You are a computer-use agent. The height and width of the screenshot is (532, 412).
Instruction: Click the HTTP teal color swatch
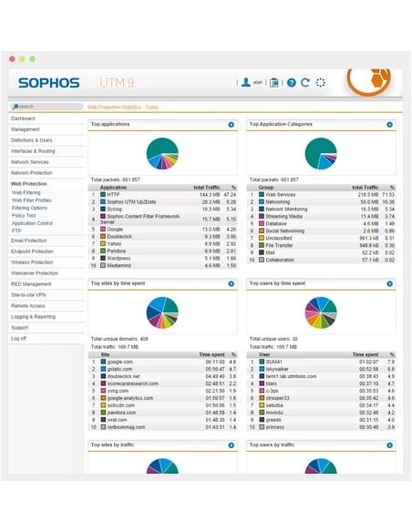click(103, 194)
